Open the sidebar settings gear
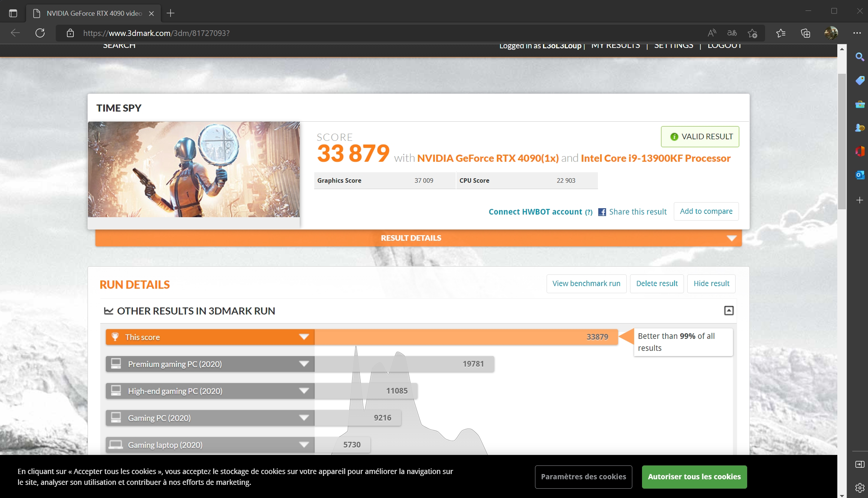 click(860, 488)
